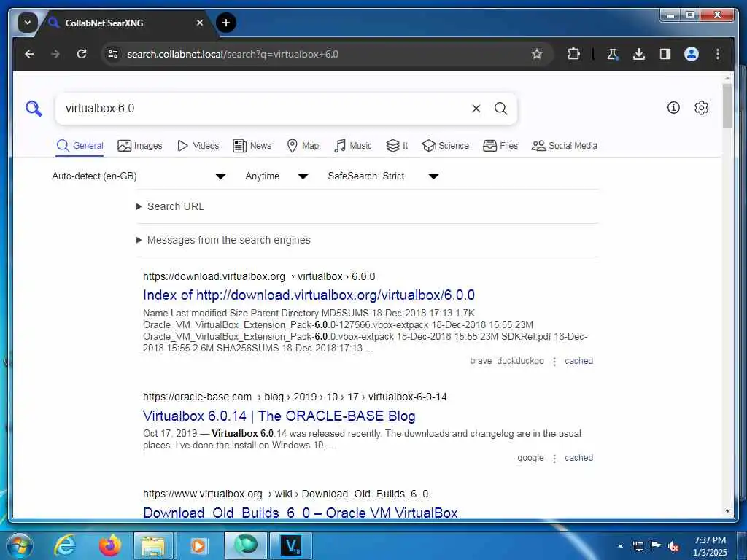Click the duckduckgo engine label
The width and height of the screenshot is (747, 560).
click(520, 361)
